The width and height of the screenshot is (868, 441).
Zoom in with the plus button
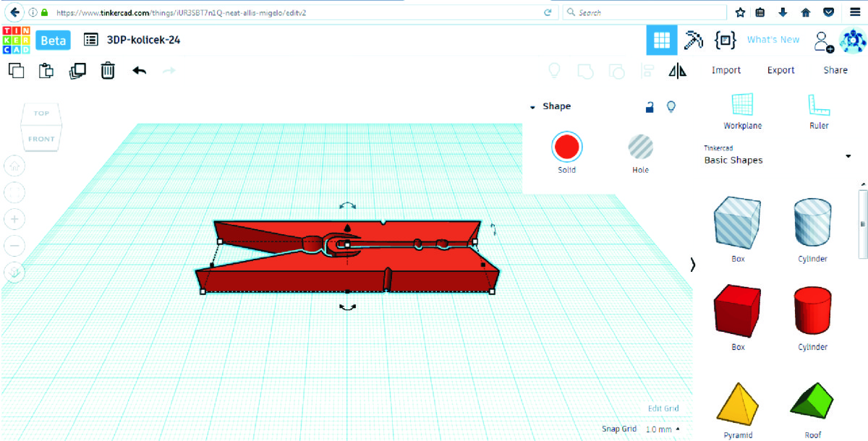(x=14, y=219)
